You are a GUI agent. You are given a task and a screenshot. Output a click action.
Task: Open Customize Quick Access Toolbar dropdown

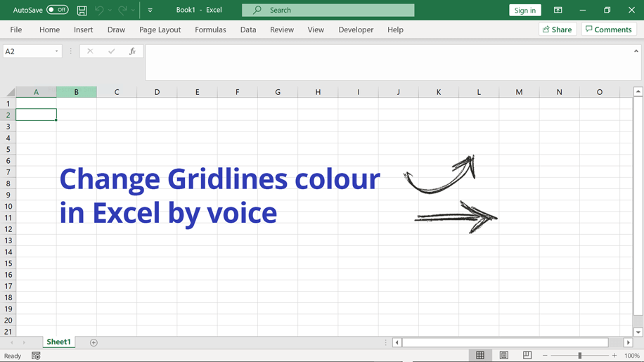[150, 11]
